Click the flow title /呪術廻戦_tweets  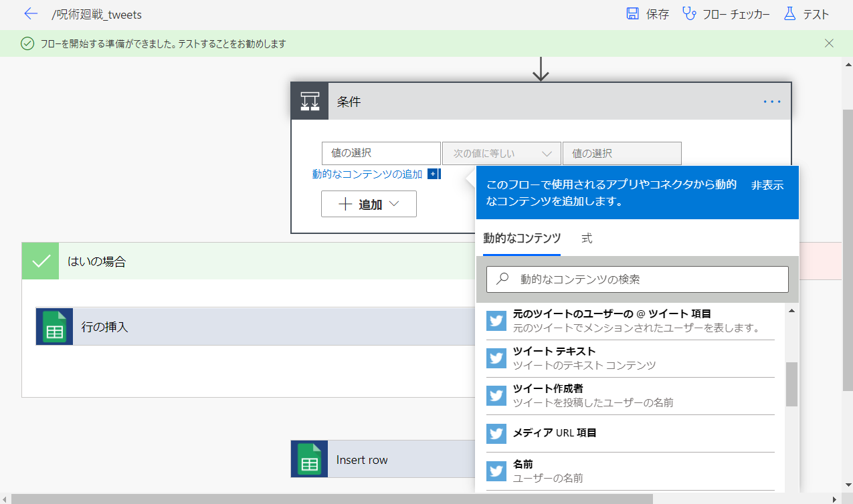[97, 14]
